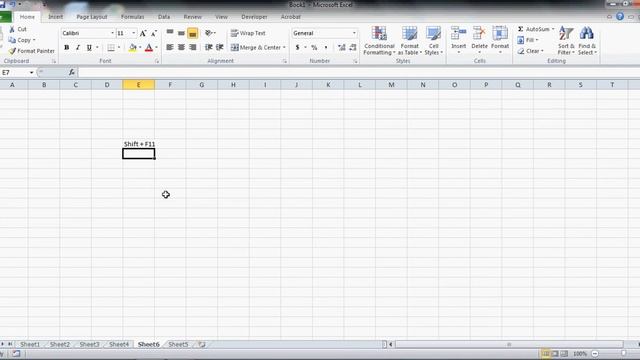Click the Insert cells icon

tap(458, 34)
